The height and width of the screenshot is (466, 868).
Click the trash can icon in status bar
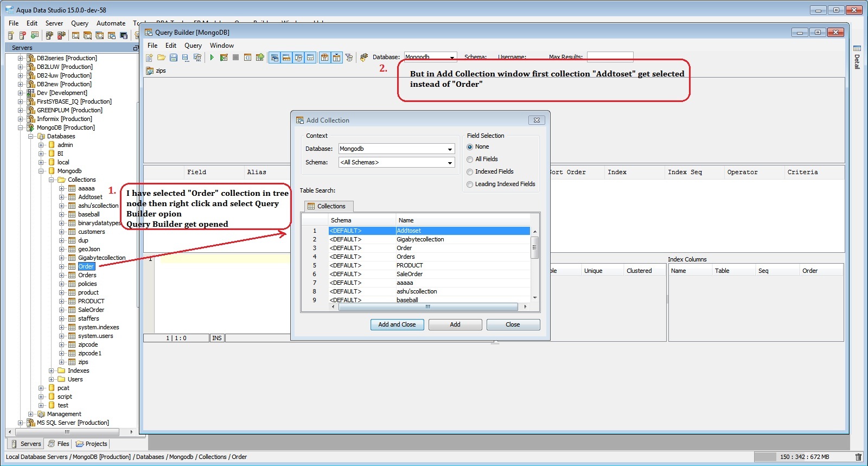click(x=858, y=457)
